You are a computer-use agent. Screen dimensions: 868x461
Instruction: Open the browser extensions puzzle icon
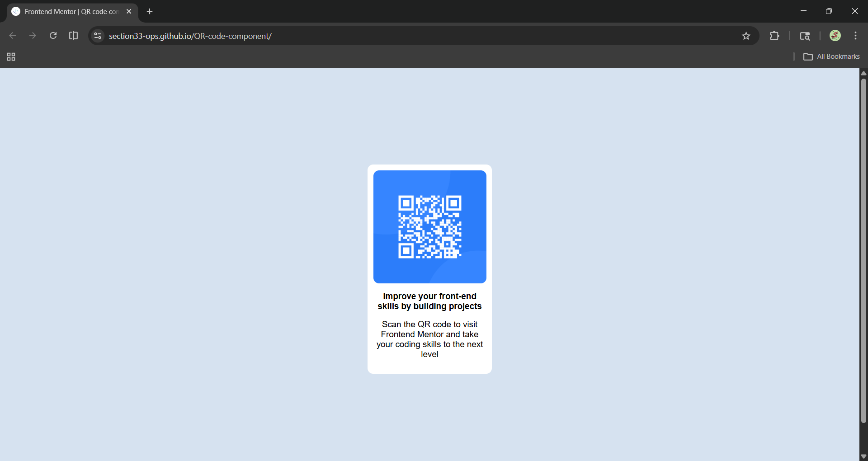point(774,36)
